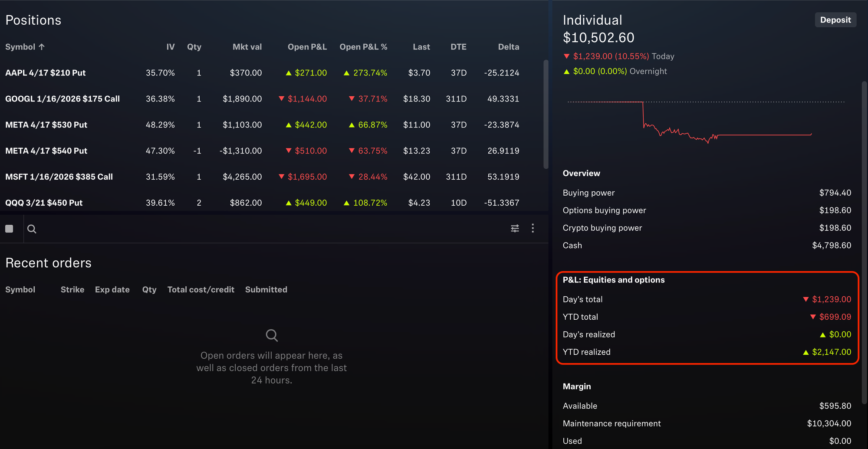Image resolution: width=868 pixels, height=449 pixels.
Task: Click QQQ open P&L percent 108.72%
Action: [x=365, y=203]
